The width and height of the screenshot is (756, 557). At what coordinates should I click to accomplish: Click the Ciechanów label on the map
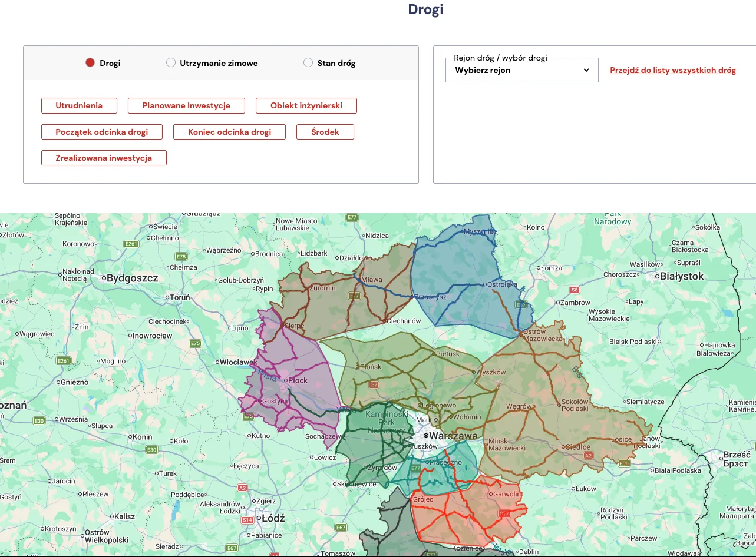[x=404, y=321]
